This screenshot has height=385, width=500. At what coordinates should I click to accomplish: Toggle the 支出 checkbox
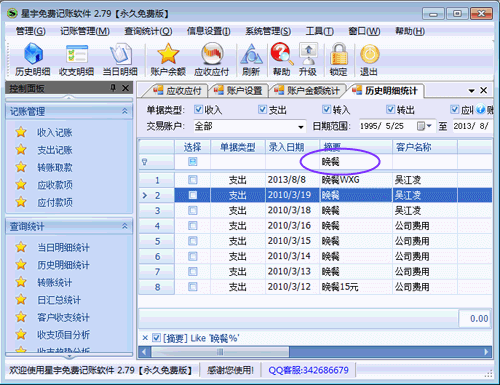point(262,109)
